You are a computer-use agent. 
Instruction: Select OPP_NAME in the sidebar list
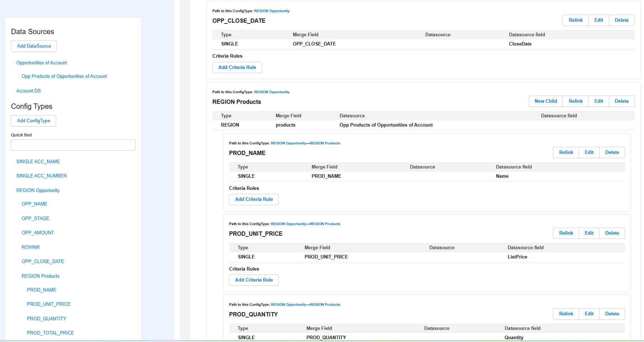(x=34, y=204)
